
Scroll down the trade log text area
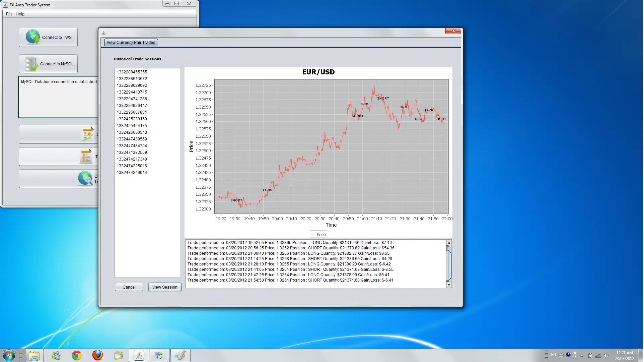449,285
